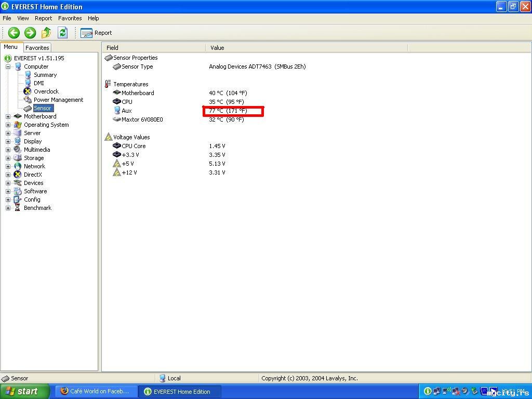532x399 pixels.
Task: Click the Network globe tree icon
Action: click(x=18, y=166)
